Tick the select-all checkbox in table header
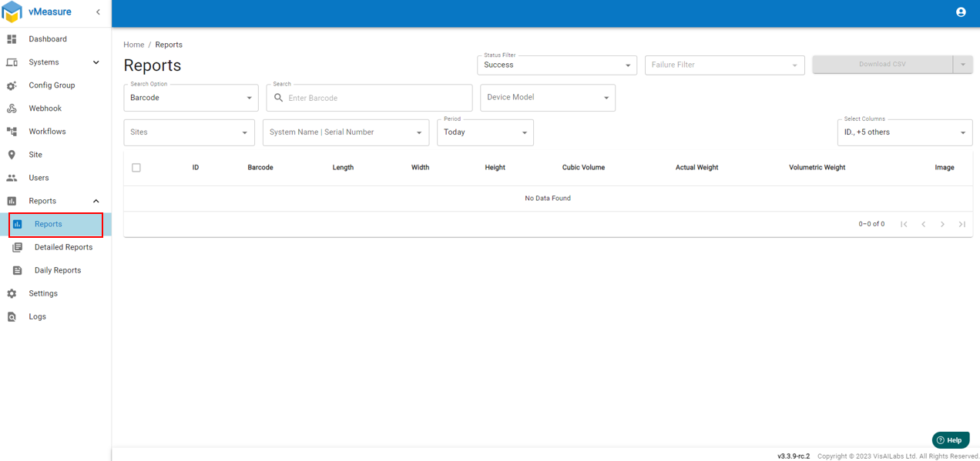The image size is (980, 461). tap(136, 168)
